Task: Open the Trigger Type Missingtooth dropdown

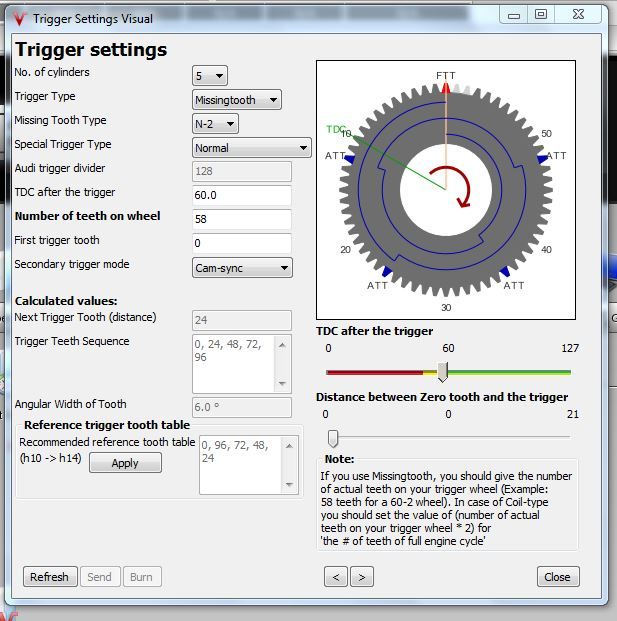Action: pyautogui.click(x=236, y=100)
